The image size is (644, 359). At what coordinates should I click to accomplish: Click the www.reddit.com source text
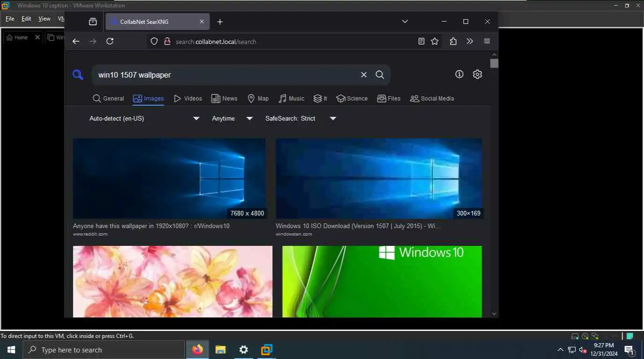pos(90,234)
